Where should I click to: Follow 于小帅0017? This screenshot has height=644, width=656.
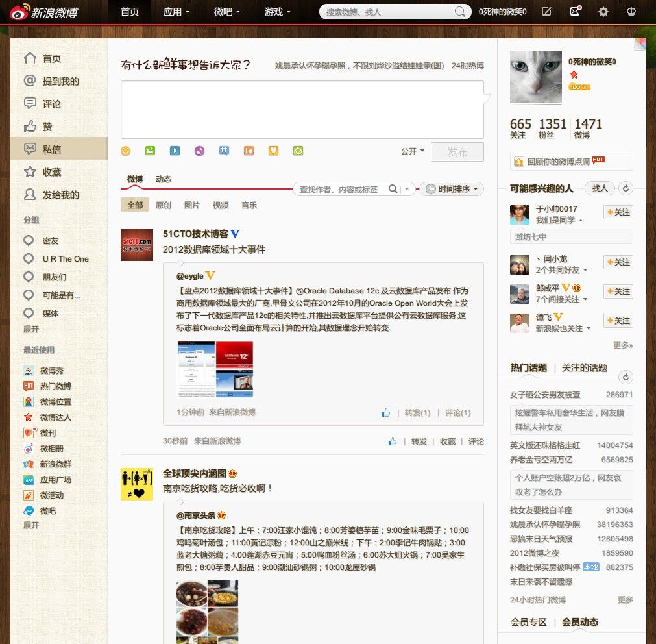pyautogui.click(x=618, y=212)
